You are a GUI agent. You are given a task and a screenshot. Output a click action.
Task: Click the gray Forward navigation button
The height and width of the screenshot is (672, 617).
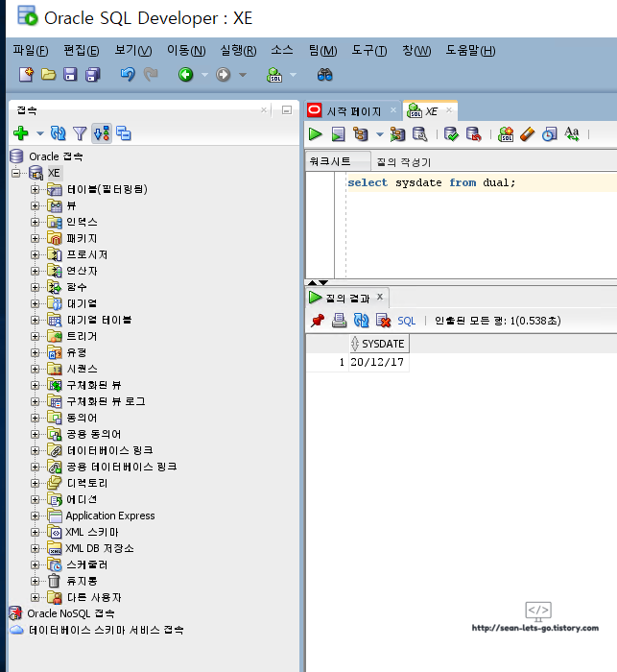[x=223, y=75]
